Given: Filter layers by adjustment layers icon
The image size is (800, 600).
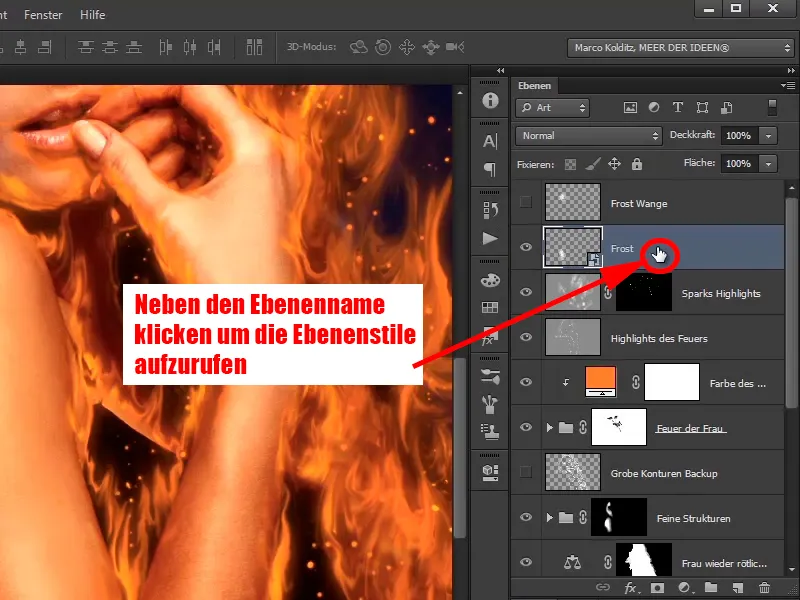Looking at the screenshot, I should click(x=654, y=108).
